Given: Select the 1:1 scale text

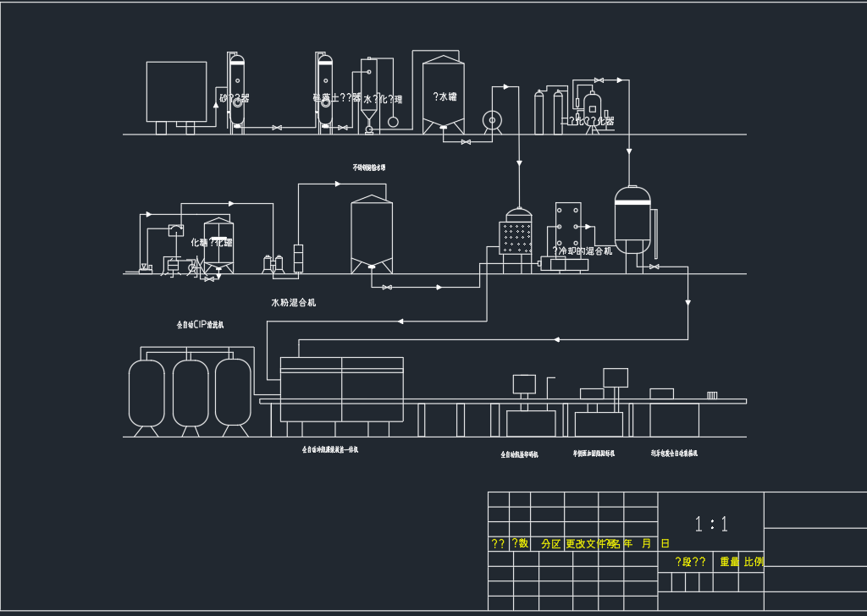Looking at the screenshot, I should [x=711, y=524].
